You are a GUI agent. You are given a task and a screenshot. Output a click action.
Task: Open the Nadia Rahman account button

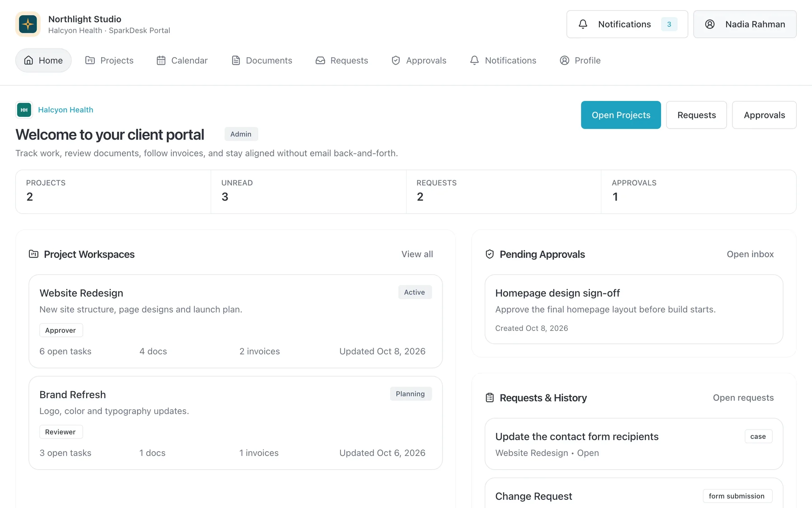745,24
